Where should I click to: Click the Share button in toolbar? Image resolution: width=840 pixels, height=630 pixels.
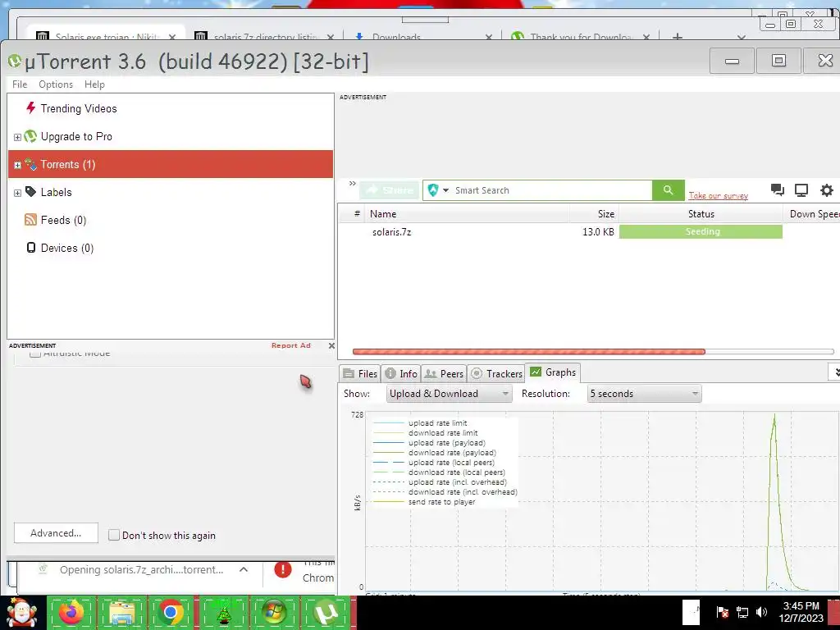390,190
